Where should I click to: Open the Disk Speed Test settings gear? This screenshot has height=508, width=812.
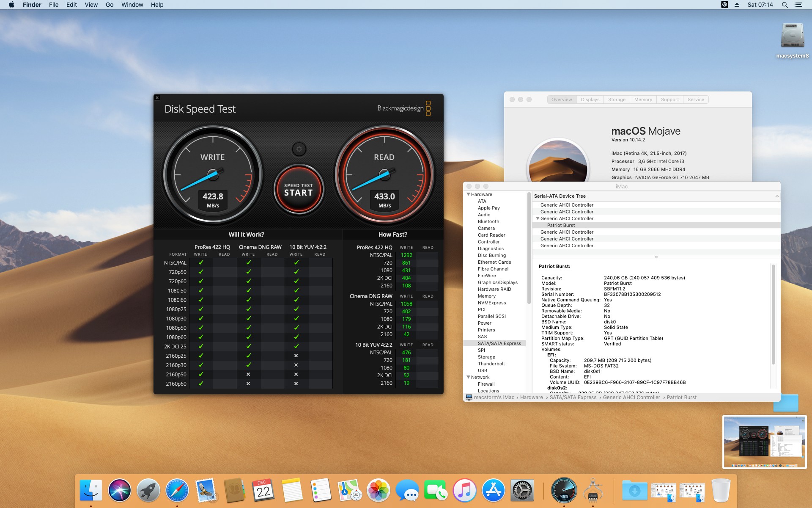point(299,149)
